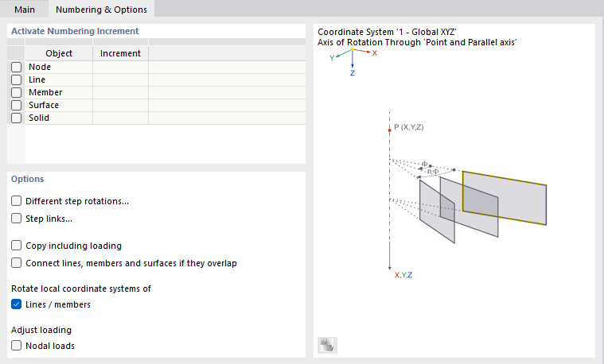Screen dimensions: 604x364
Task: Switch to the Main tab
Action: [25, 10]
